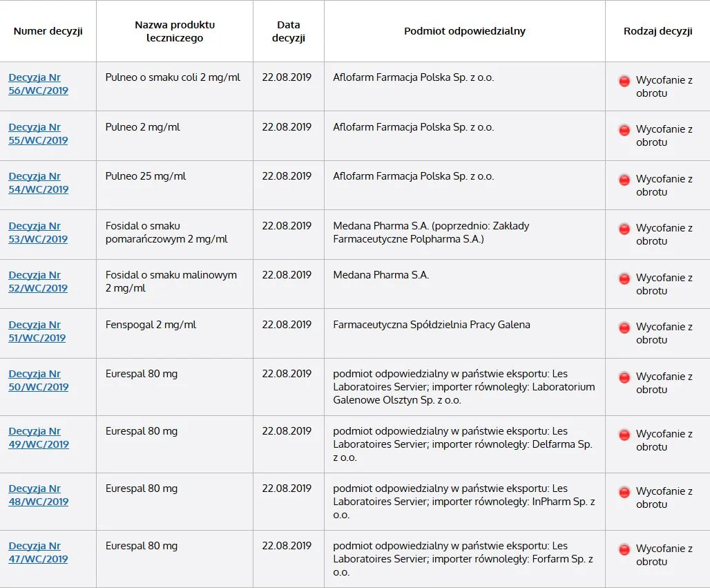Image resolution: width=710 pixels, height=588 pixels.
Task: Click the Data decyzji column header
Action: [x=289, y=31]
